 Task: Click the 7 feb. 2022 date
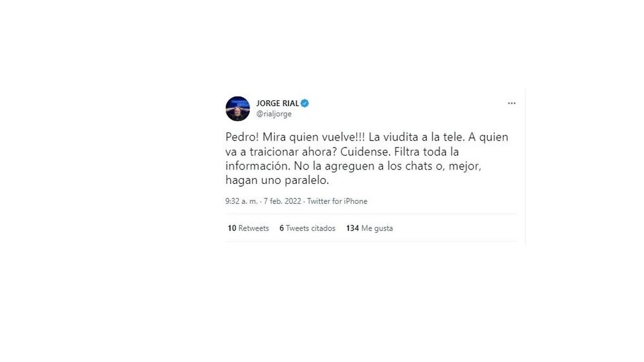[x=282, y=201]
